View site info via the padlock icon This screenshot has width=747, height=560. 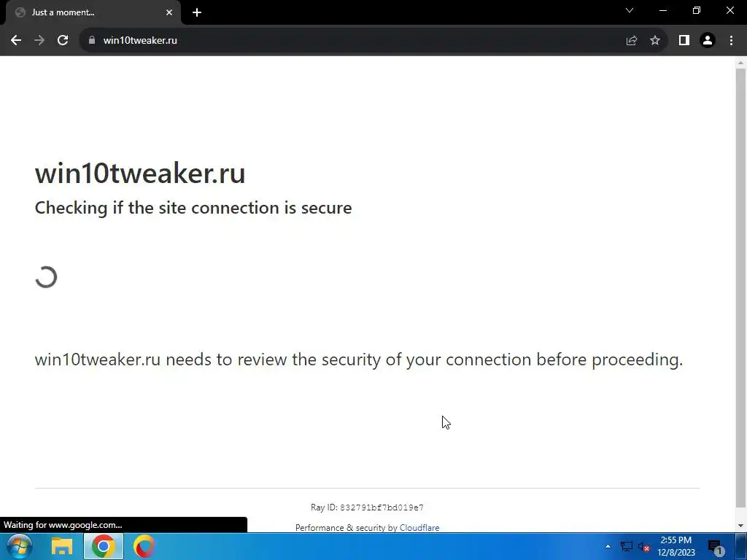[92, 41]
